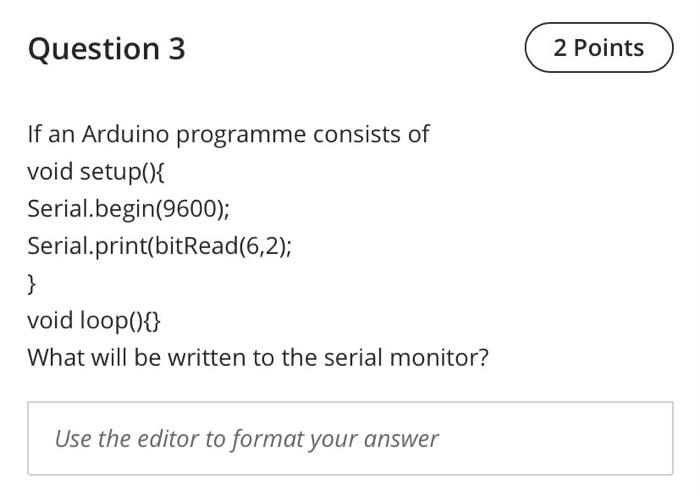Click the 'Serial.begin(9600);' code line
The height and width of the screenshot is (497, 700).
129,209
